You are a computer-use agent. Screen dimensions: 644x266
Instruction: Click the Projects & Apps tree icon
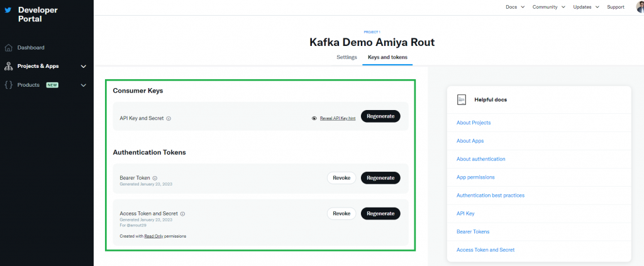pos(8,66)
